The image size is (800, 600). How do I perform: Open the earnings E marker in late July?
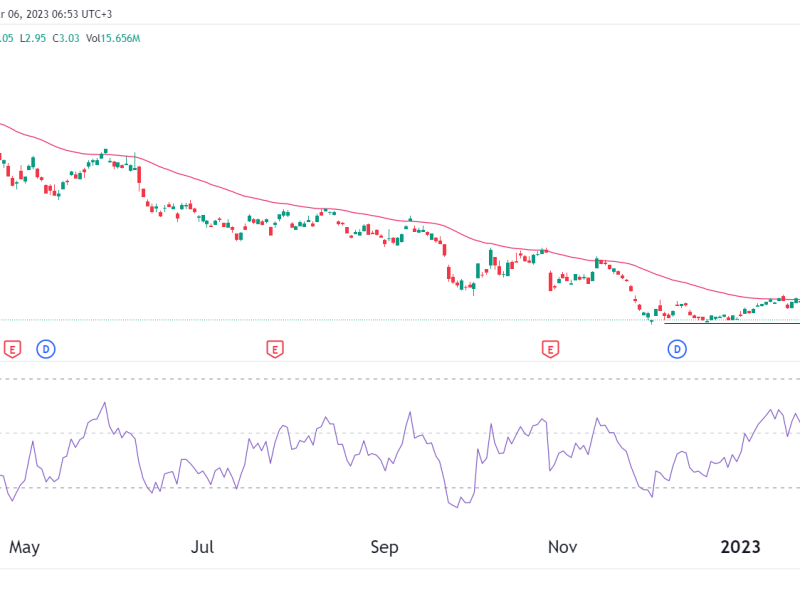click(x=273, y=349)
